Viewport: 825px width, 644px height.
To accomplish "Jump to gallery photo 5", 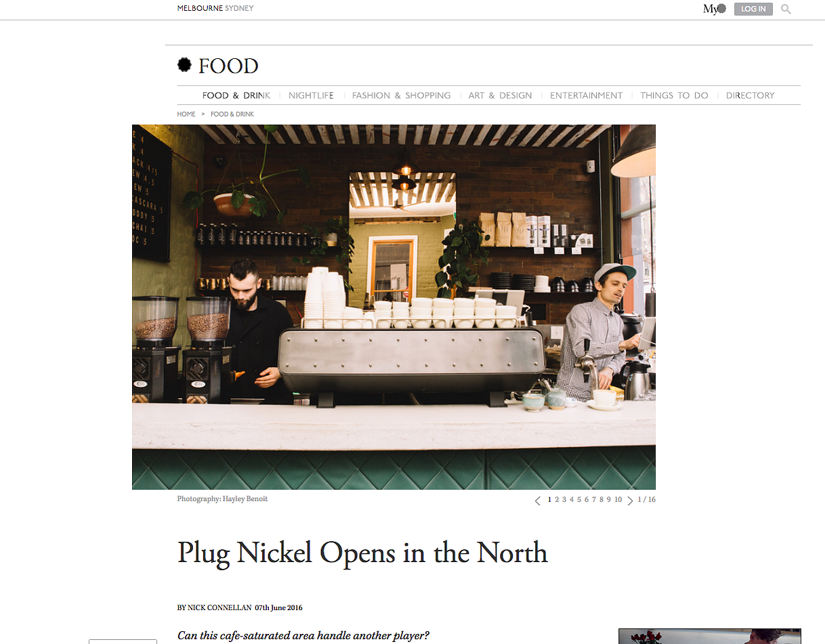I will click(x=579, y=500).
